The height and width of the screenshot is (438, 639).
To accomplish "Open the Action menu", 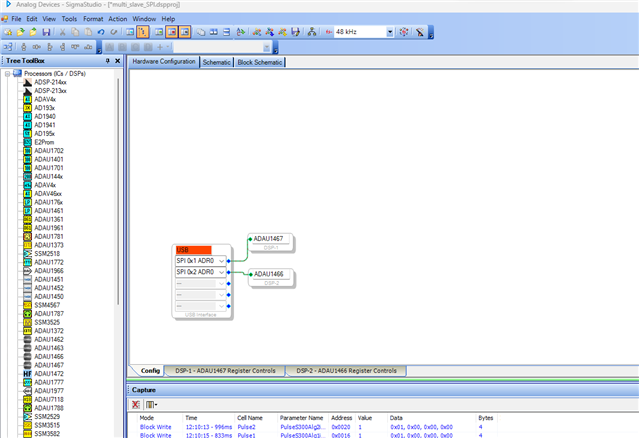I will coord(117,19).
